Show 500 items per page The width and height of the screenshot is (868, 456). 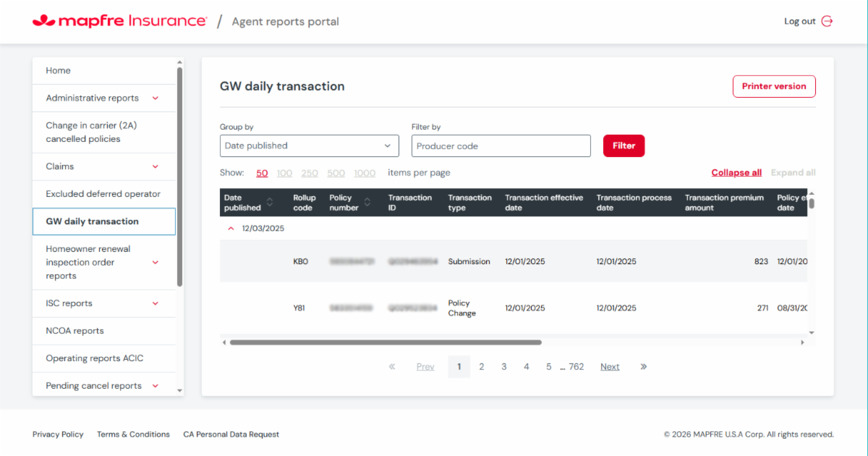[336, 173]
